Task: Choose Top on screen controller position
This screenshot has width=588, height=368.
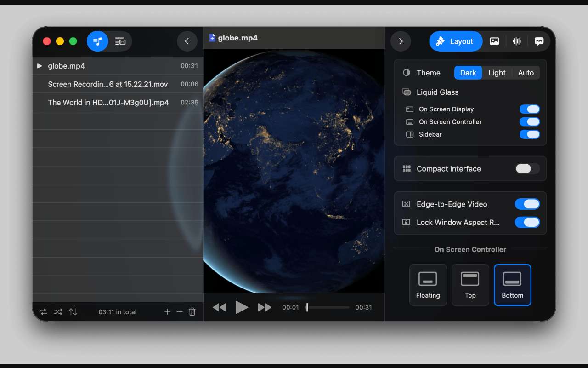Action: coord(470,285)
